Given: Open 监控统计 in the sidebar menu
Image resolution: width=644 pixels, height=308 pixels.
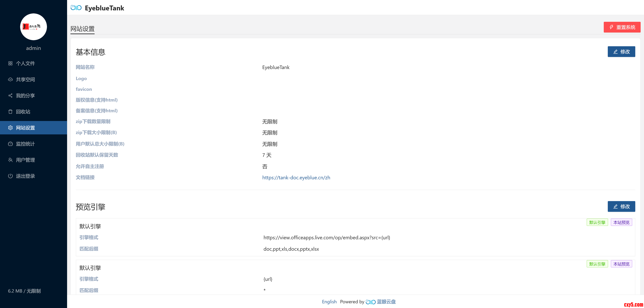Looking at the screenshot, I should 25,144.
